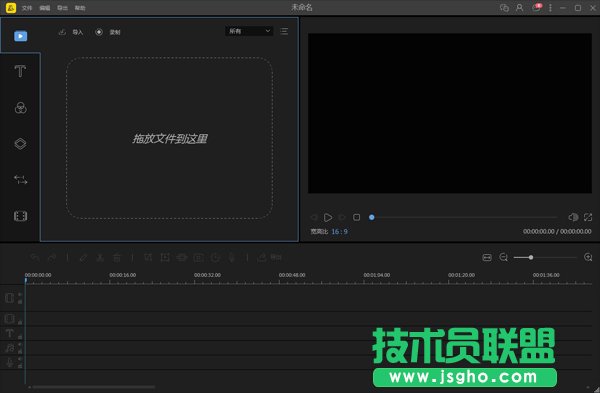Screen dimensions: 600x393
Task: Mute the voiceover microphone track
Action: [20, 359]
